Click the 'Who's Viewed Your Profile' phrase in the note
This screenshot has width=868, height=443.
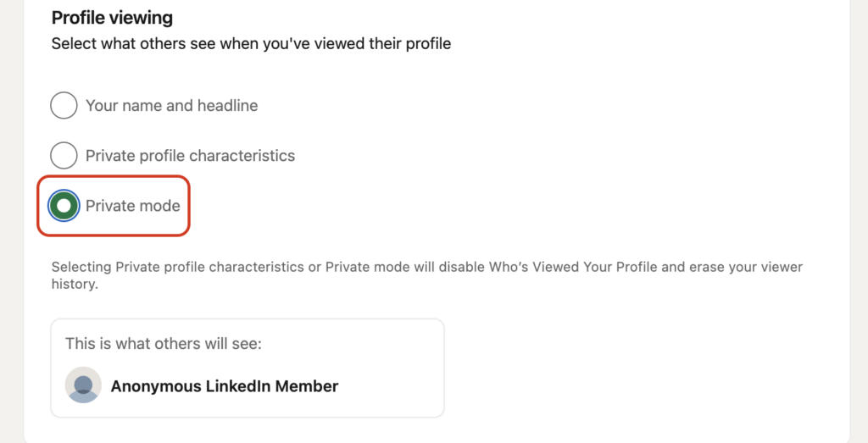(573, 267)
